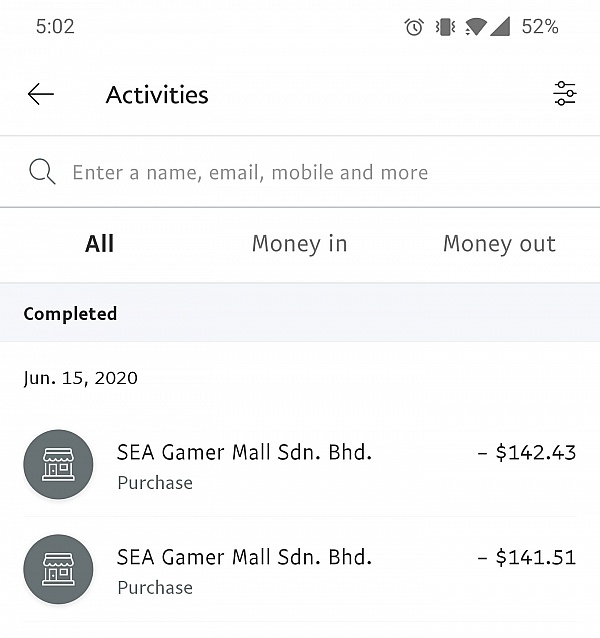Switch to the Money out tab

(499, 244)
